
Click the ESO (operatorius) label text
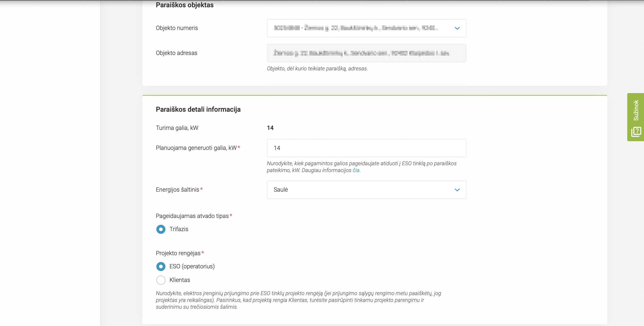192,267
